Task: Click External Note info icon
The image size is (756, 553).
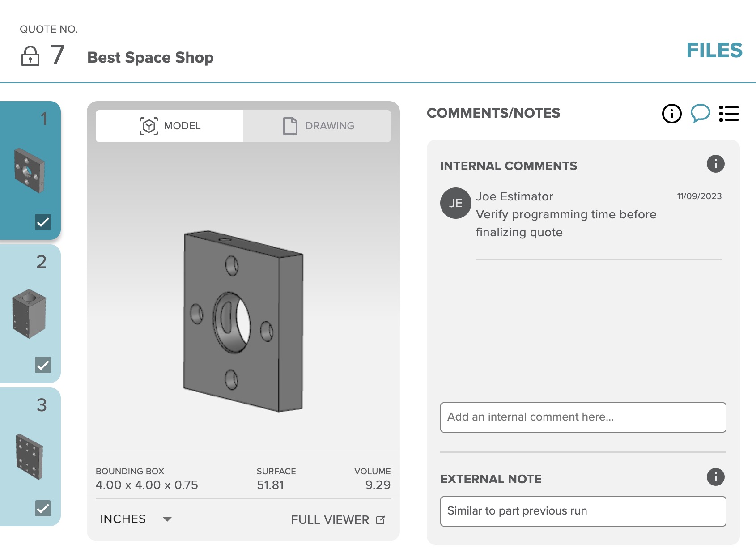Action: tap(715, 477)
